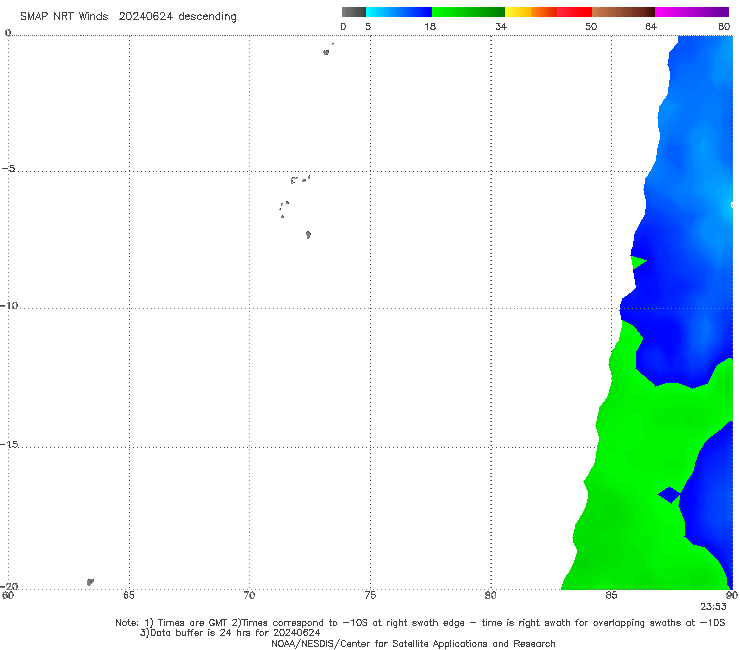The width and height of the screenshot is (740, 650).
Task: Click the green segment of the colorbar
Action: point(468,12)
